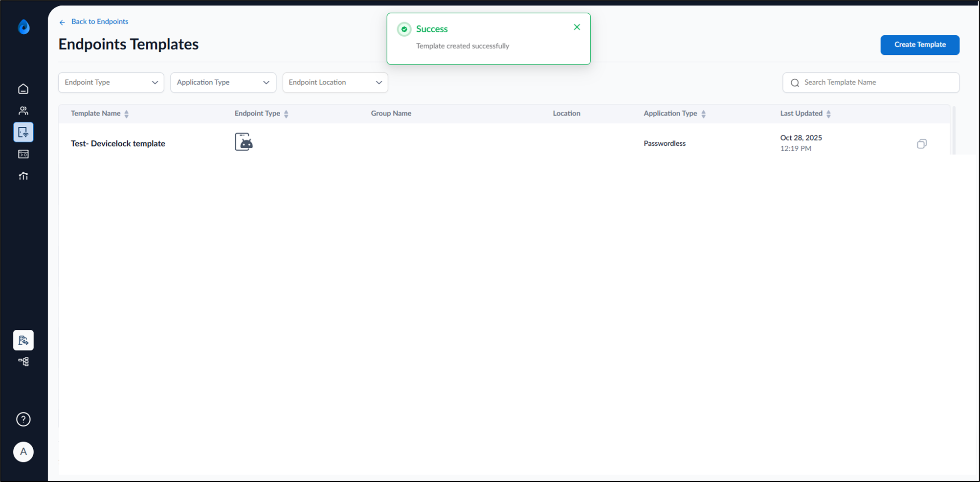Open the terminal window sidebar icon
The width and height of the screenshot is (980, 482).
coord(23,154)
